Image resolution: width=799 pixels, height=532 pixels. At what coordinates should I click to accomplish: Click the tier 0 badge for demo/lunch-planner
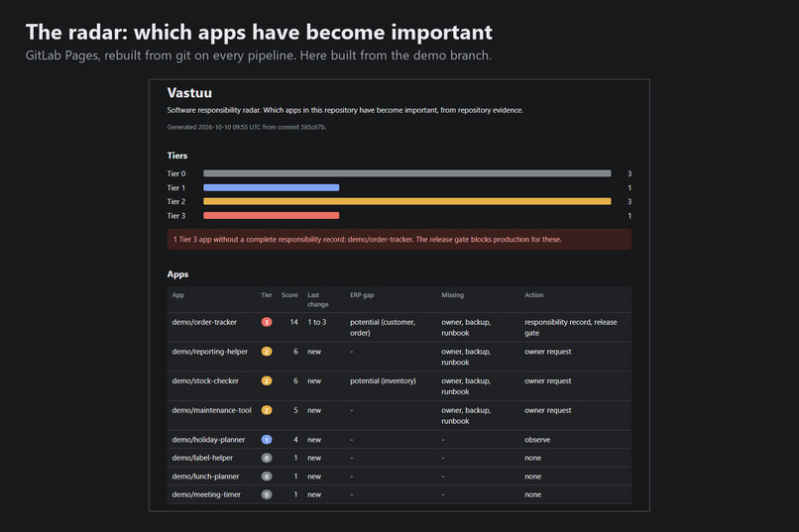tap(267, 477)
